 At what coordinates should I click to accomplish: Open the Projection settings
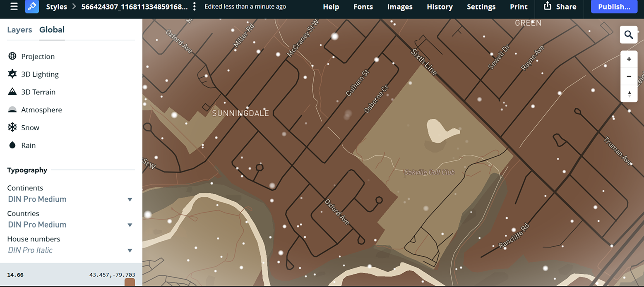pos(38,56)
